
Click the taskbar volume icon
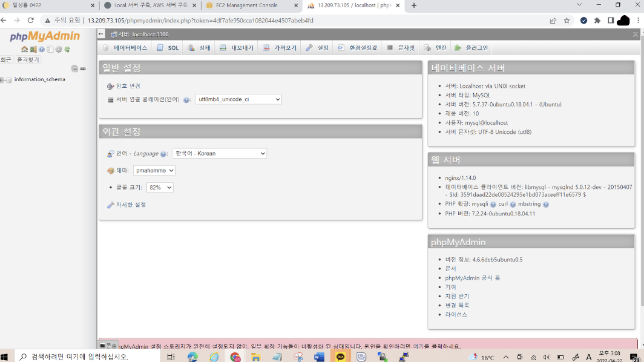pos(546,357)
